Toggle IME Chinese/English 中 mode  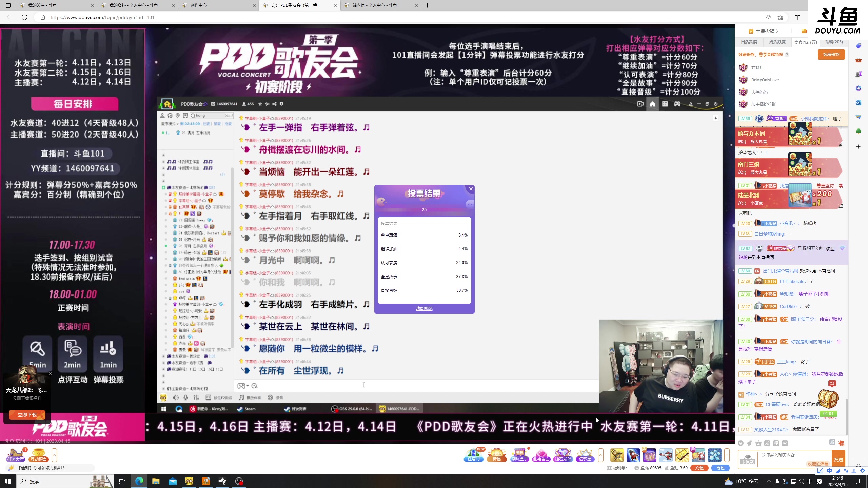point(829,471)
